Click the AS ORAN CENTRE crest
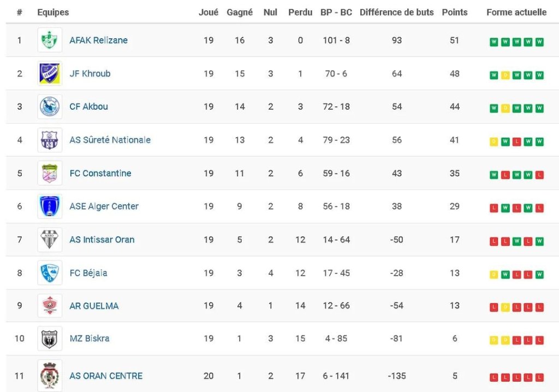The image size is (559, 392). click(50, 376)
